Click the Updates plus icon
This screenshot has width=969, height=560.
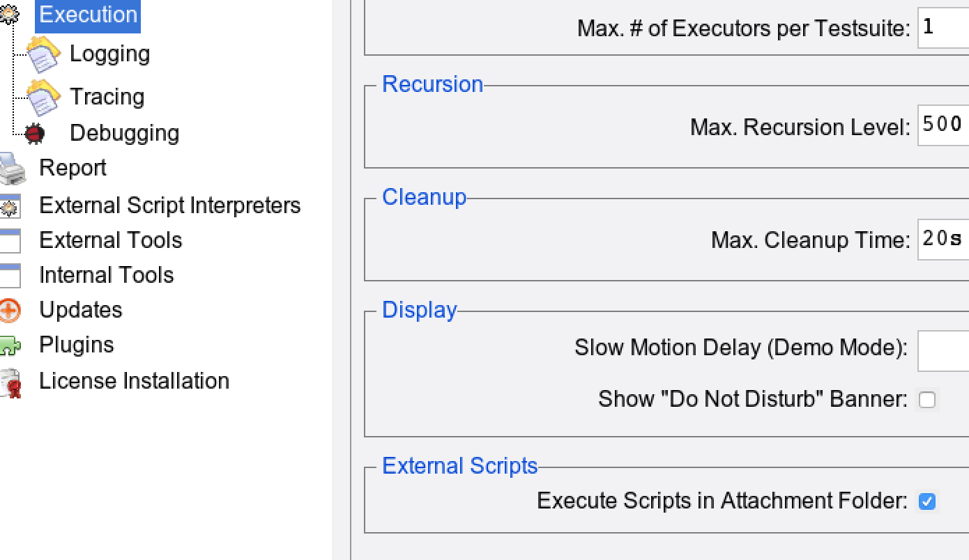10,311
